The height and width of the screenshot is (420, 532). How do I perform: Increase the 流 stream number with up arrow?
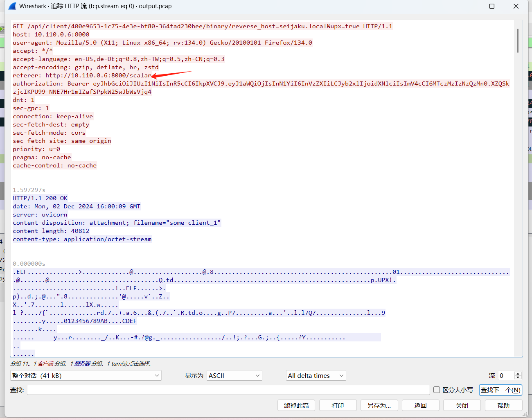click(518, 373)
